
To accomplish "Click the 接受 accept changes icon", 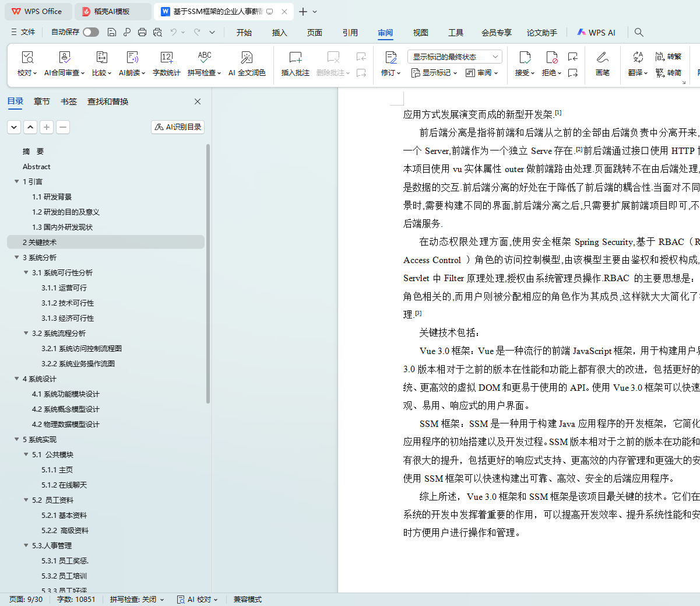I will [525, 58].
